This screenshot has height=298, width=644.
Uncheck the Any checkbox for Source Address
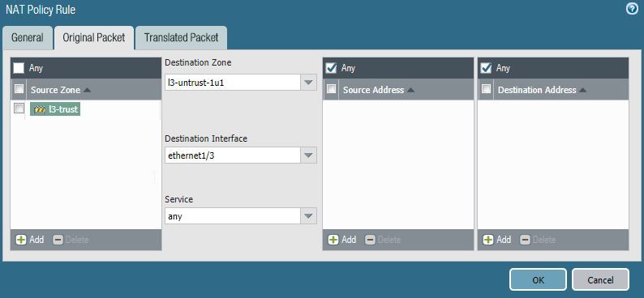[x=331, y=68]
